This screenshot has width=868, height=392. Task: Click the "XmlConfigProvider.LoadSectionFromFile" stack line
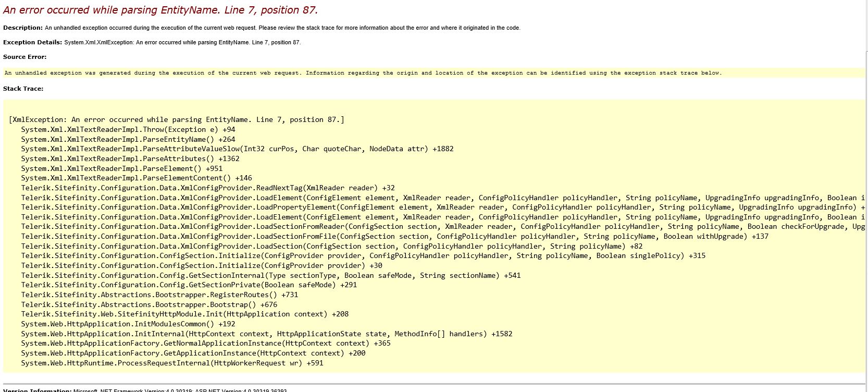click(395, 237)
